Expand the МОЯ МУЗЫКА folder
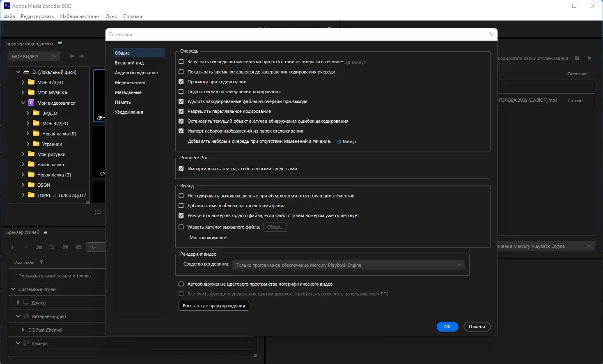This screenshot has width=603, height=364. click(x=23, y=92)
